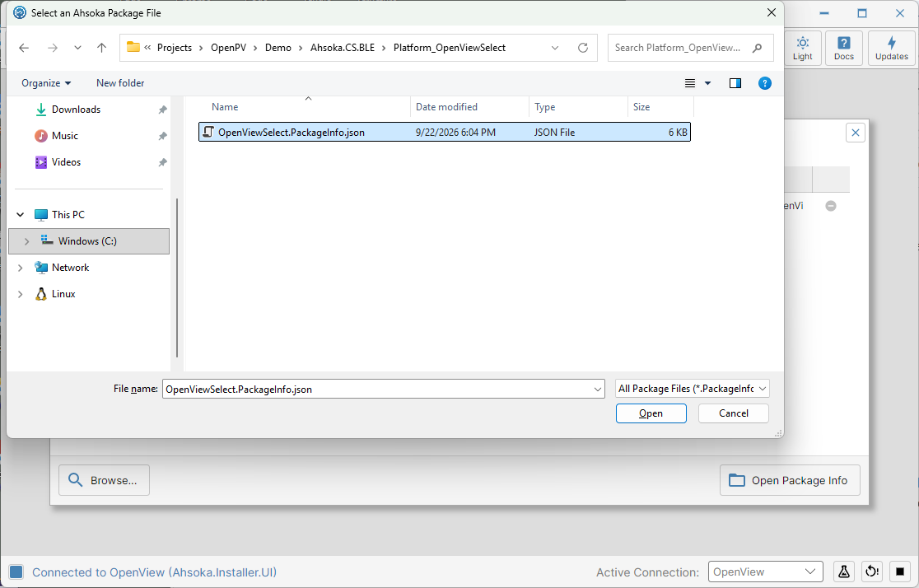The image size is (919, 588).
Task: Open All Package Files type filter
Action: [693, 389]
